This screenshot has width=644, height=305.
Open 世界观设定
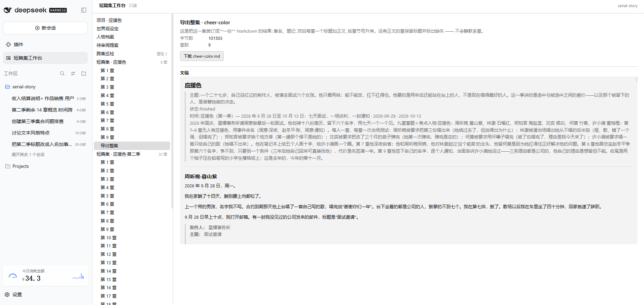point(132,29)
